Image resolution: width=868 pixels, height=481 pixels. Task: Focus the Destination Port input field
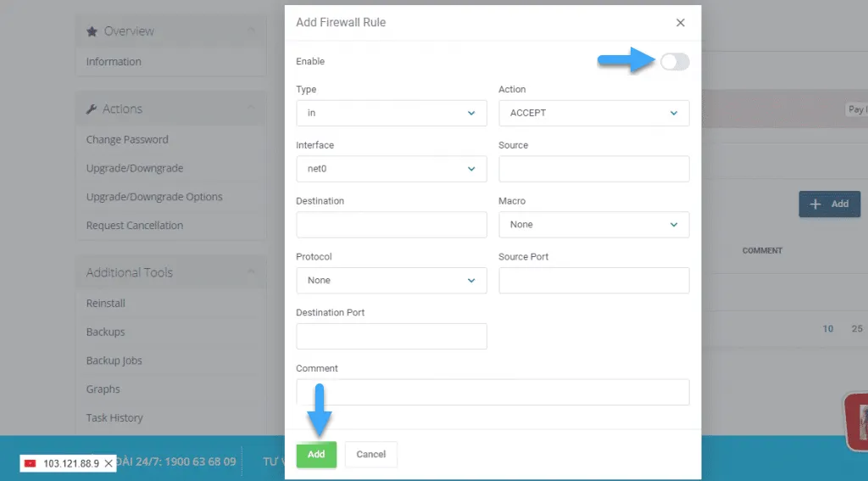392,337
